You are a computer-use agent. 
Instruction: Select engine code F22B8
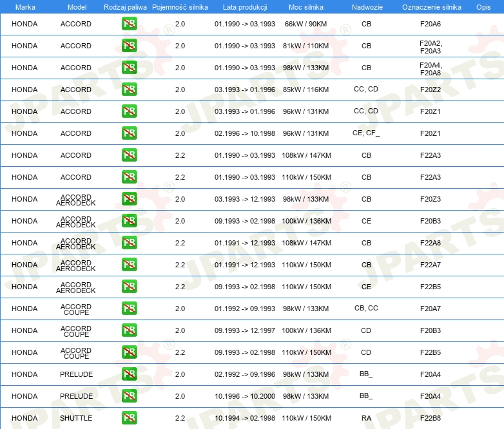[x=431, y=418]
